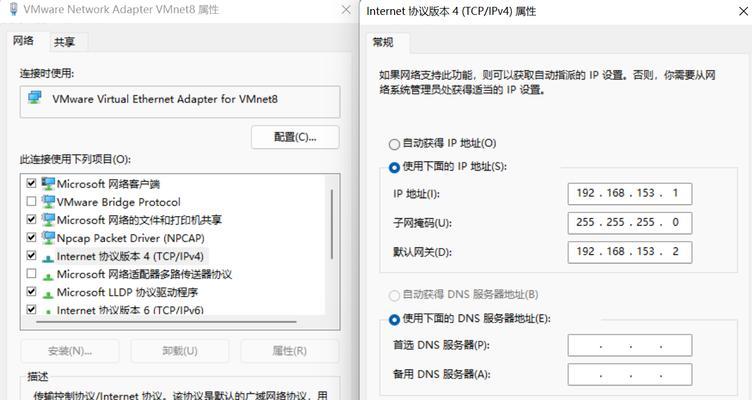Click the VMware Network Adapter title bar icon
Viewport: 752px width, 400px height.
click(14, 9)
